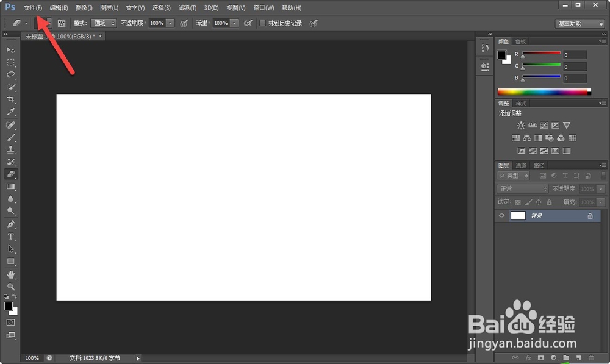This screenshot has height=364, width=610.
Task: Select the Eyedropper tool
Action: click(10, 112)
